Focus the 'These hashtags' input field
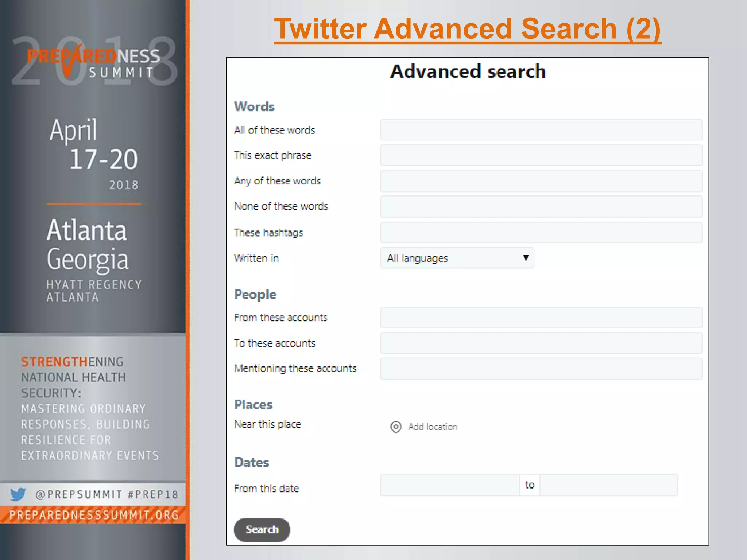The image size is (747, 560). pyautogui.click(x=541, y=233)
